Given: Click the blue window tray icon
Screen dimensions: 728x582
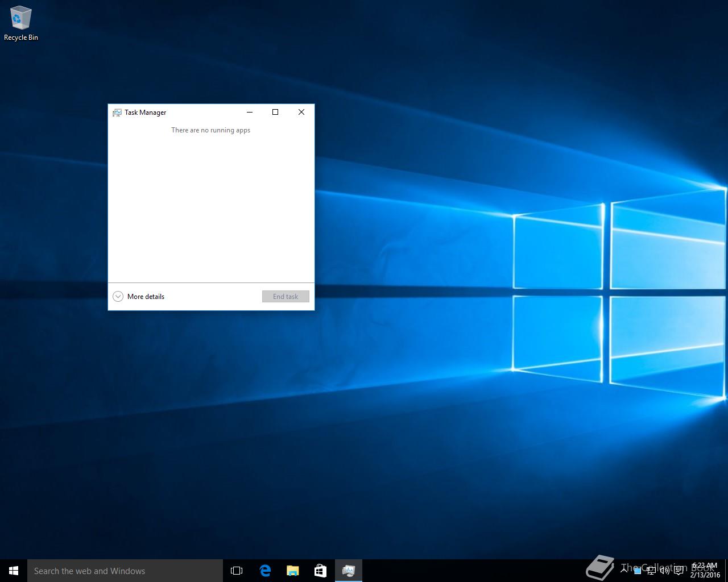Looking at the screenshot, I should point(638,571).
